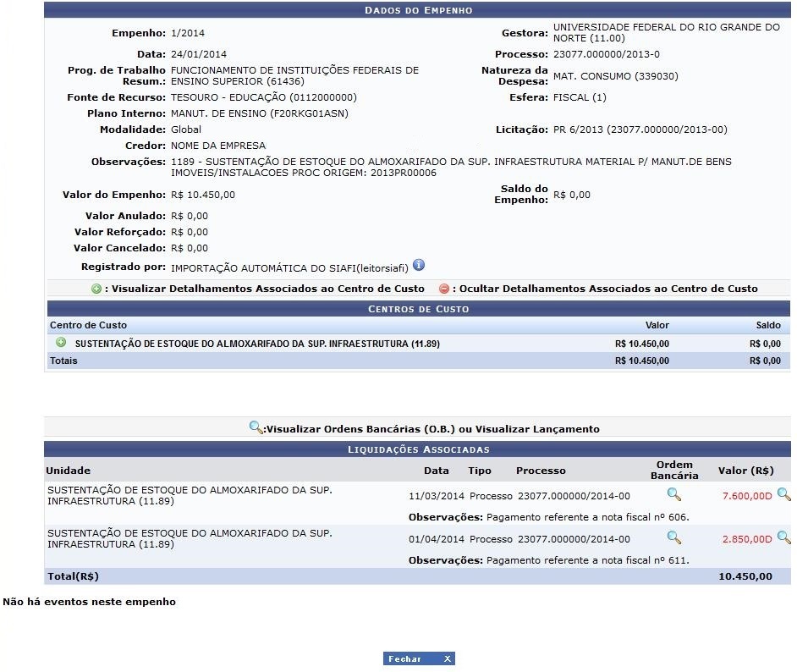Viewport: 797px width, 672px height.
Task: Click Valor do Empenho amount R$ 10.450,00
Action: (x=203, y=195)
